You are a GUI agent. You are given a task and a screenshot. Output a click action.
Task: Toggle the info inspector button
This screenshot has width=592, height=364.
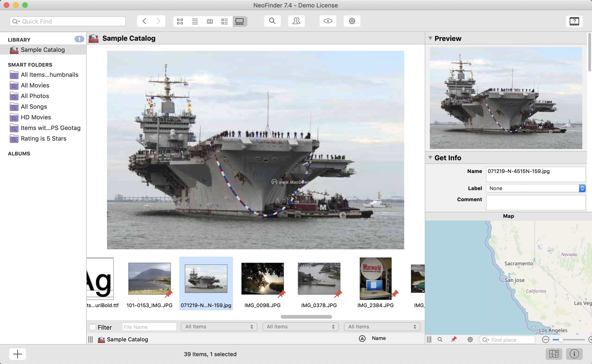click(x=574, y=354)
